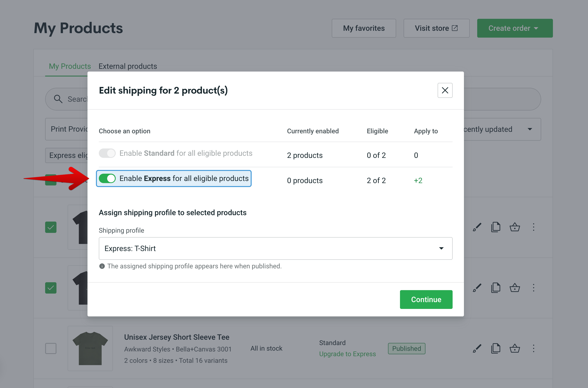
Task: Open the three-dot options menu for Unisex Jersey Short Sleeve Tee
Action: tap(533, 348)
